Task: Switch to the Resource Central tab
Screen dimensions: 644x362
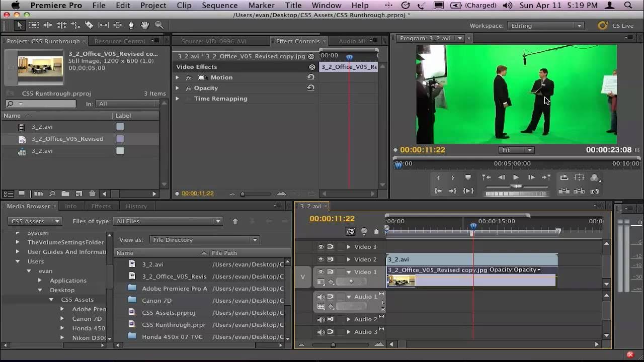Action: pos(120,41)
